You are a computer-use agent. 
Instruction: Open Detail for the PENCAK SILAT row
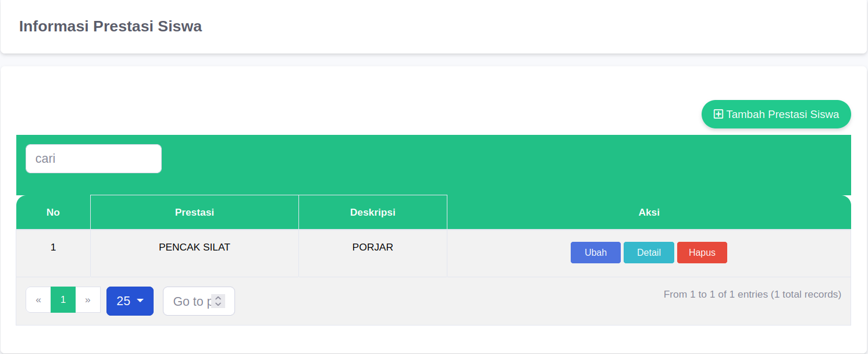[x=649, y=253]
